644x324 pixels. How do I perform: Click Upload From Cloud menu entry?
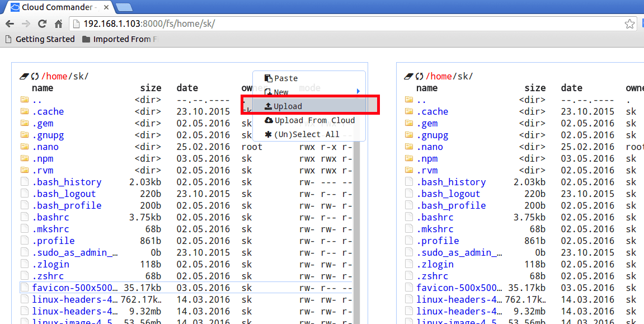pos(314,120)
